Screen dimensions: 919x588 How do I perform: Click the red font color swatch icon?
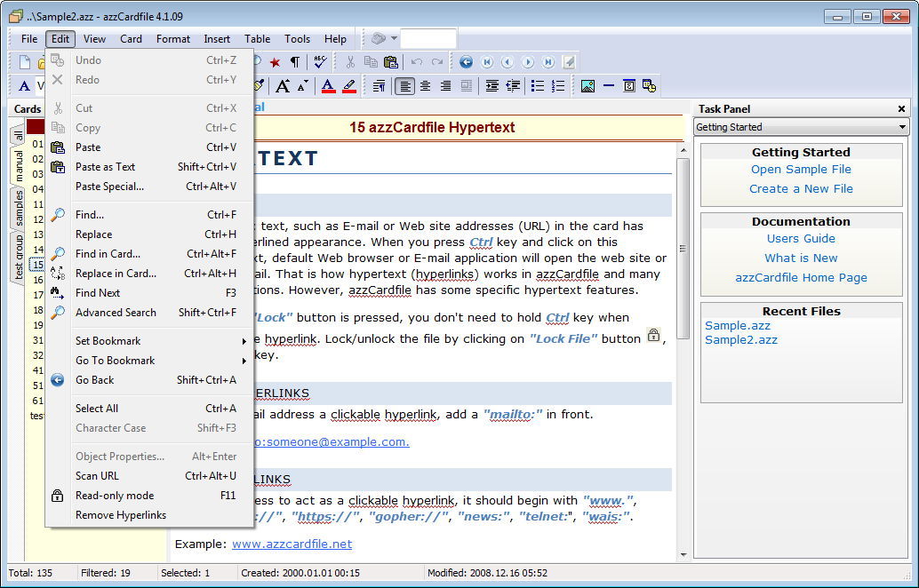tap(327, 85)
